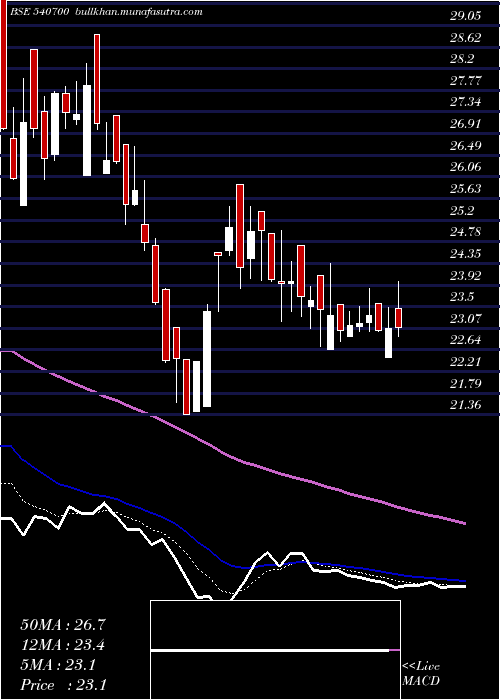
Task: Click the white MACD bar in the bottom panel
Action: coord(270,650)
